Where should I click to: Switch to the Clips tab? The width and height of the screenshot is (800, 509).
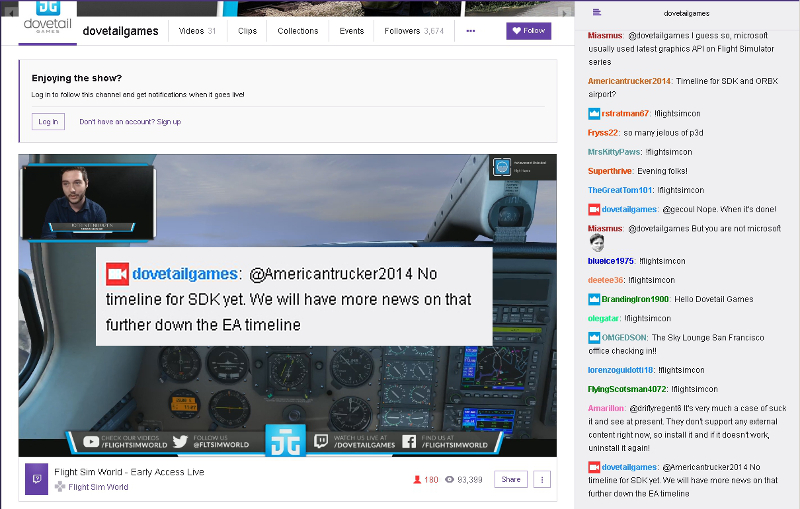point(247,31)
